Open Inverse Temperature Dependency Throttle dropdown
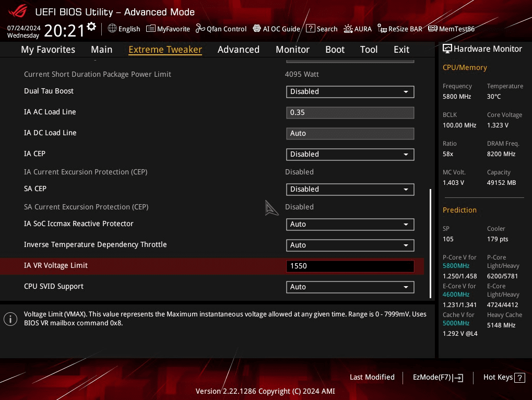532x400 pixels. coord(350,245)
